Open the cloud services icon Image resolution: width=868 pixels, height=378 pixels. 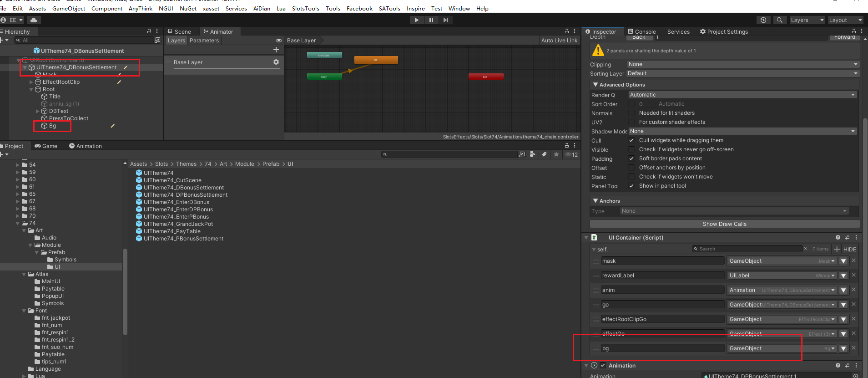[34, 20]
